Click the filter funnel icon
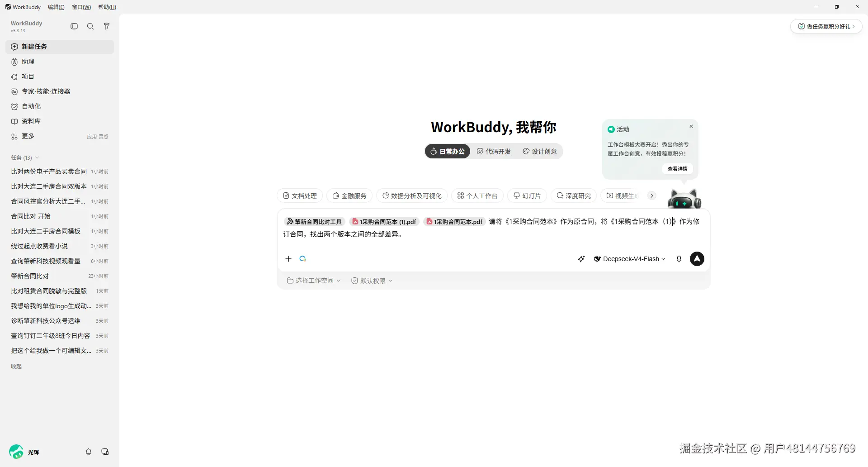Image resolution: width=868 pixels, height=467 pixels. 107,26
